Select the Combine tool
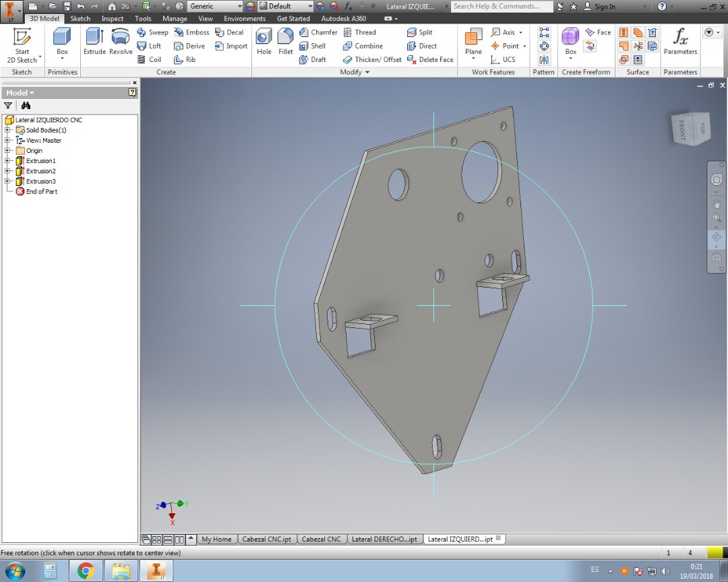 click(363, 46)
